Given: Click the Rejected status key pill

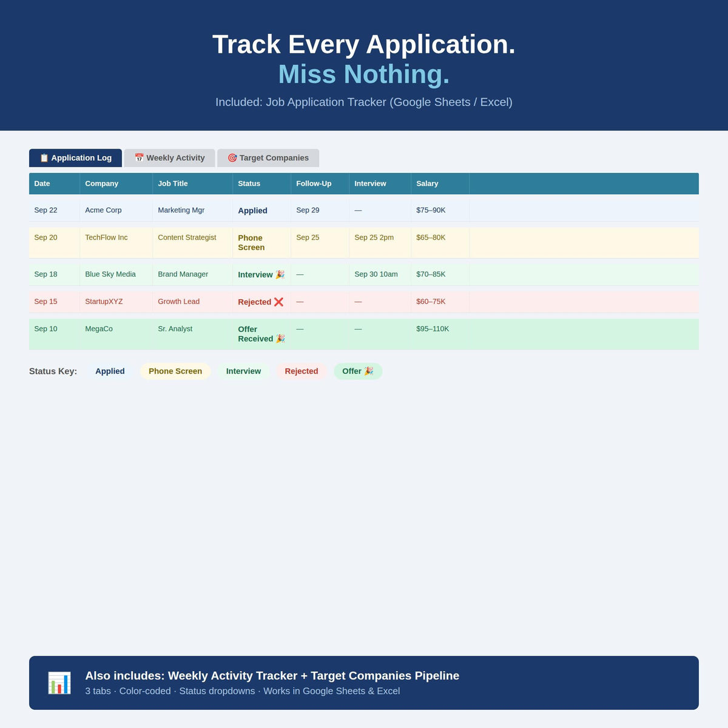Looking at the screenshot, I should (302, 371).
